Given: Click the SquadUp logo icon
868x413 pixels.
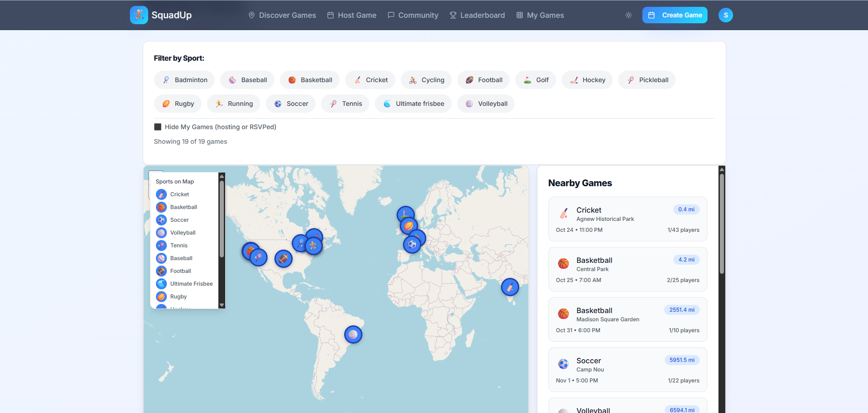Looking at the screenshot, I should tap(139, 15).
